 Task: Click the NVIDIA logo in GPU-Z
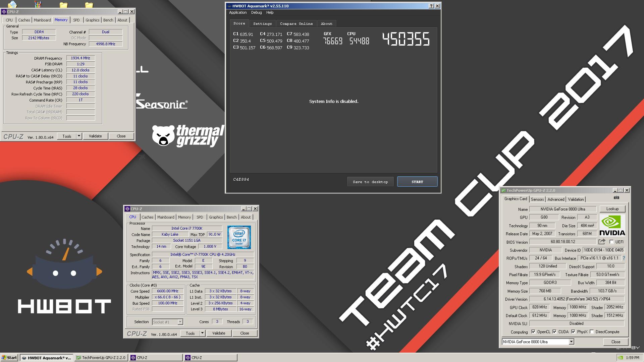coord(612,225)
